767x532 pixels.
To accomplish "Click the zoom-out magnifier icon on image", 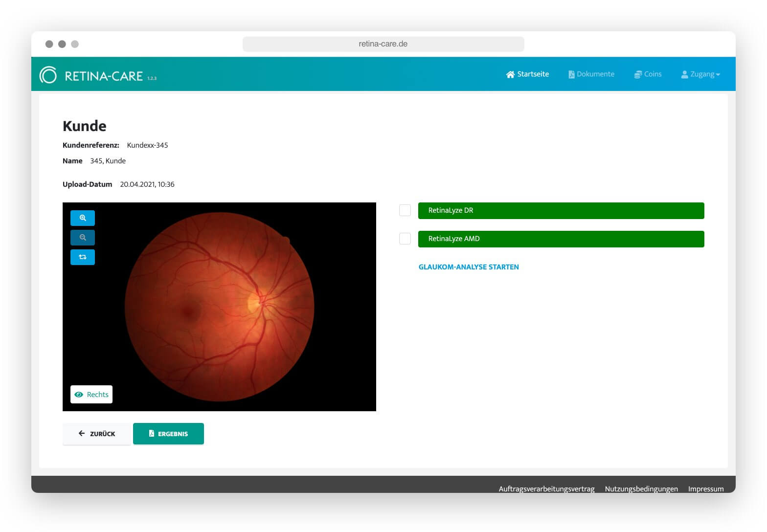I will pos(83,238).
